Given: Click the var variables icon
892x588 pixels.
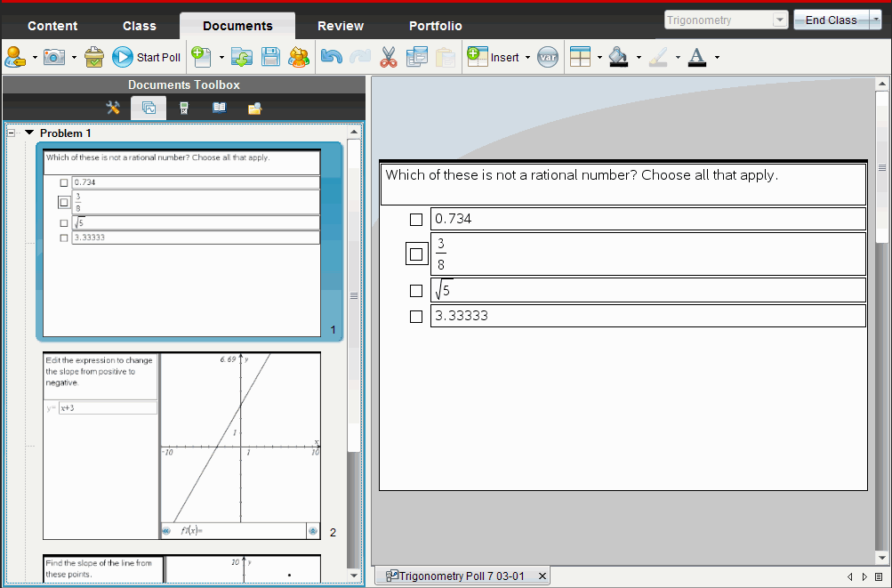Looking at the screenshot, I should [x=548, y=57].
